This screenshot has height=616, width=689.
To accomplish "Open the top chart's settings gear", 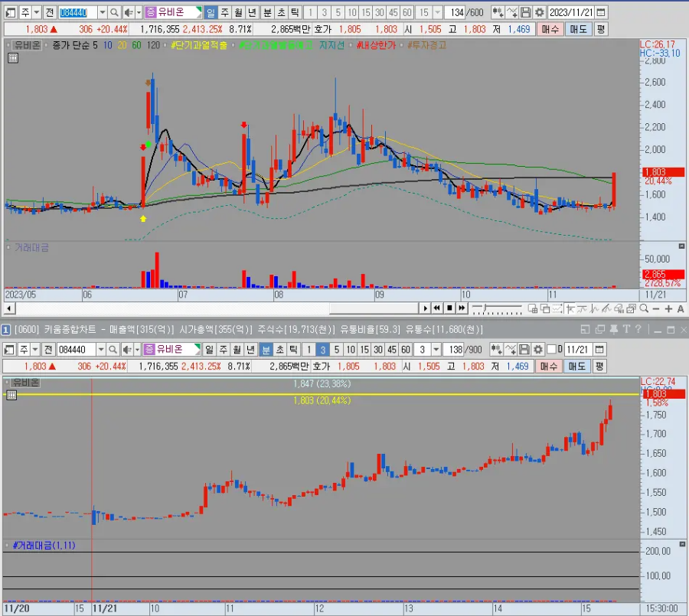I will [x=540, y=12].
